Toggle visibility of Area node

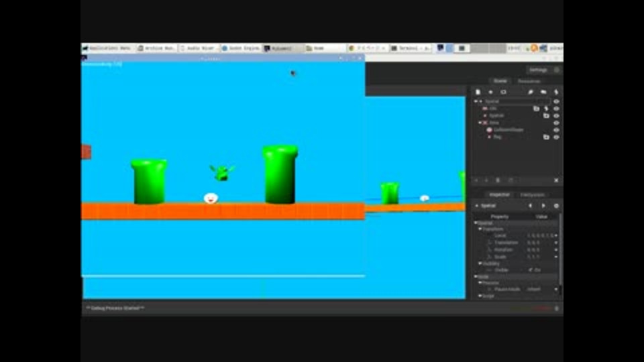coord(556,123)
